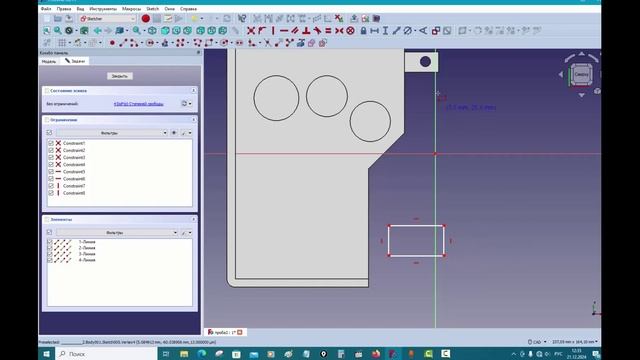Select the create line tool

(123, 43)
